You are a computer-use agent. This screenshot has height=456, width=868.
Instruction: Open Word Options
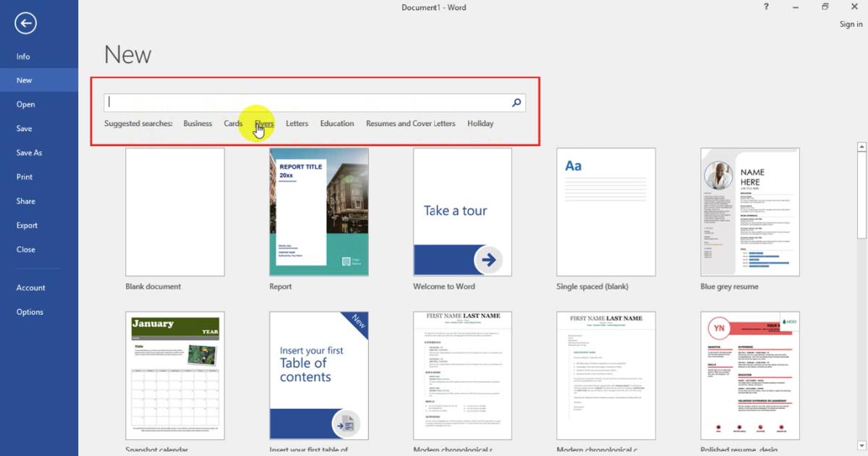39,312
